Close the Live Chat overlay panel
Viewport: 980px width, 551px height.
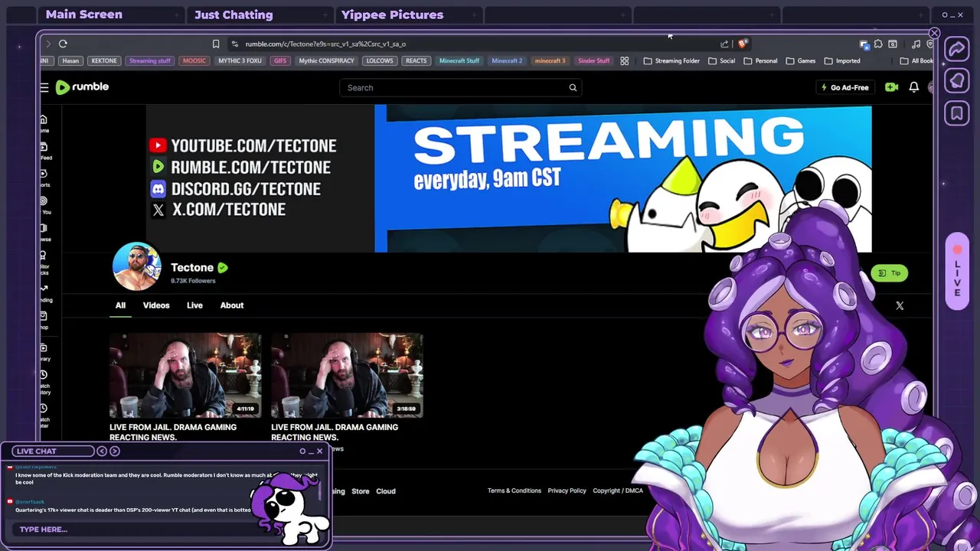coord(319,451)
